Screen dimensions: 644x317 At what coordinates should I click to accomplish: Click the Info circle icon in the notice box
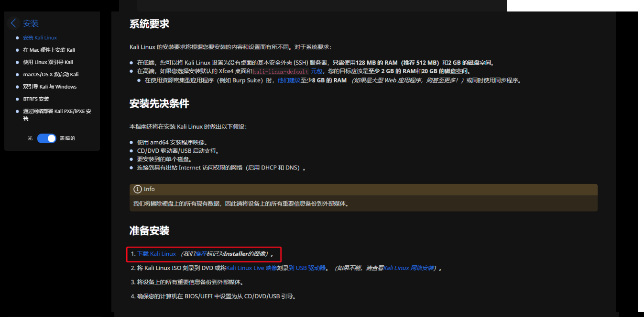point(138,189)
